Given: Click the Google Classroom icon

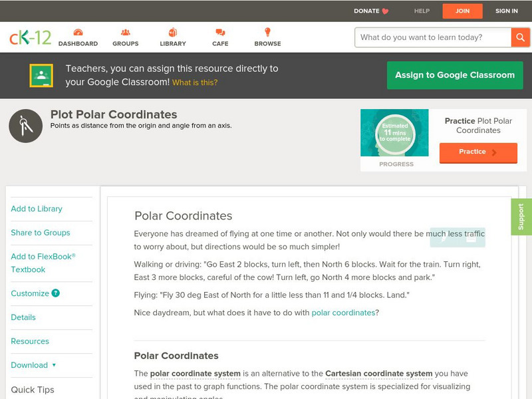Looking at the screenshot, I should coord(41,75).
